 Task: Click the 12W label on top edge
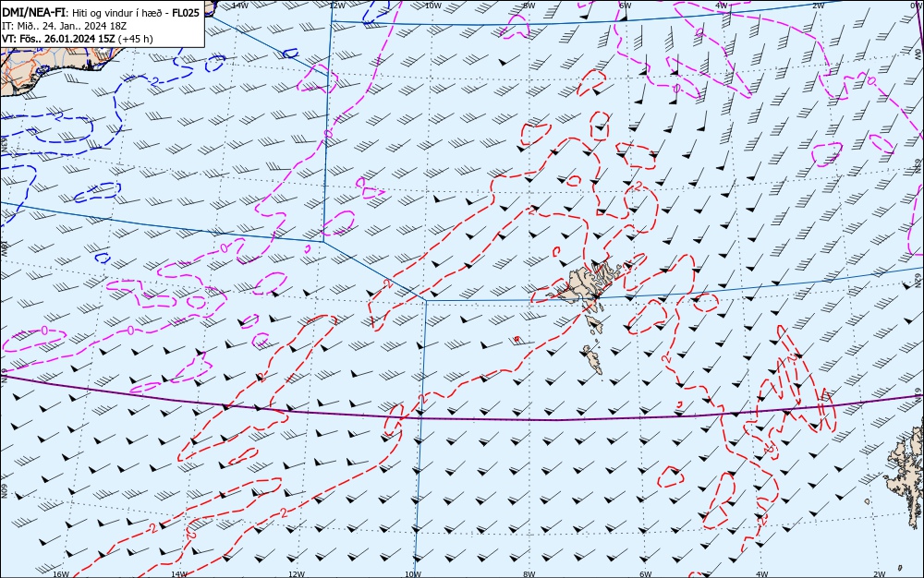click(x=336, y=5)
